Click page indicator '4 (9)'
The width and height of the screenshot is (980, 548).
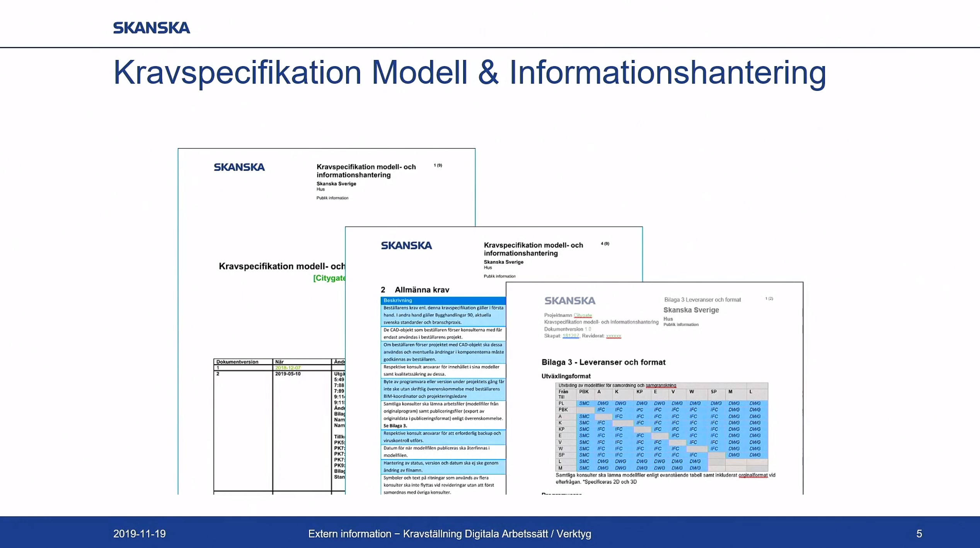605,244
